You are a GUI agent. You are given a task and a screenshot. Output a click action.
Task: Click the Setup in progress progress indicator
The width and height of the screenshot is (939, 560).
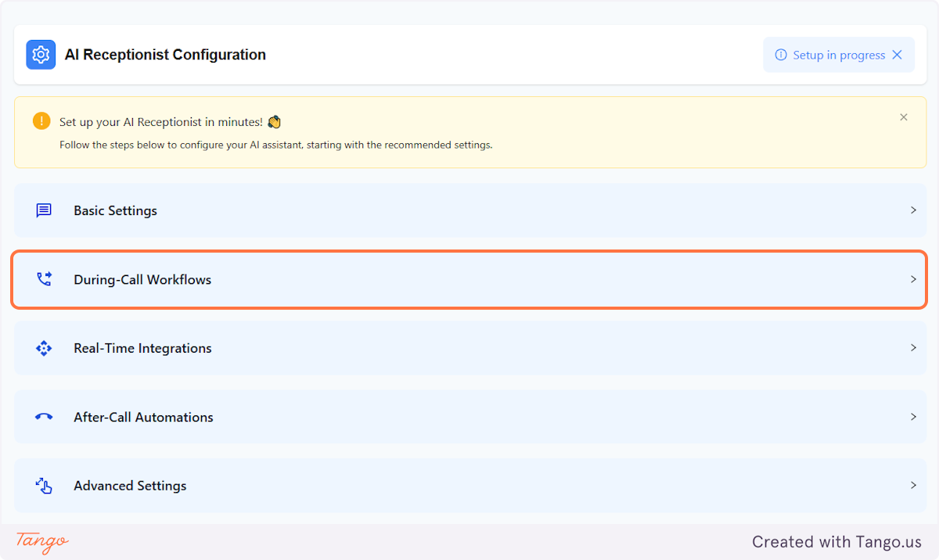click(837, 55)
